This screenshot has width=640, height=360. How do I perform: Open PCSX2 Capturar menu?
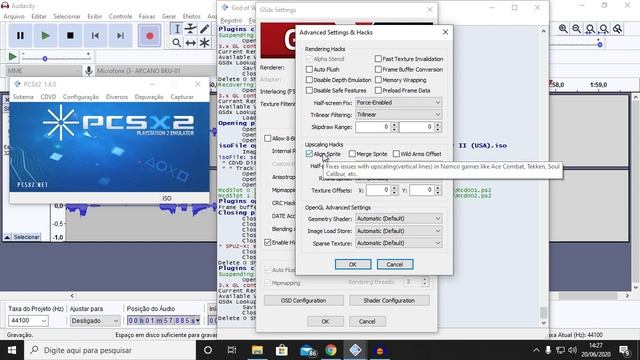182,97
